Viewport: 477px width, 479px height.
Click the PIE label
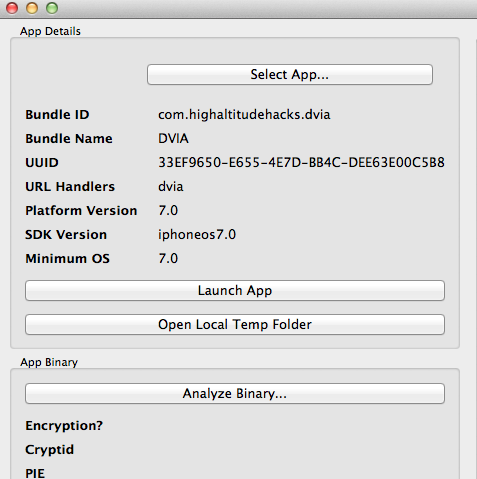pyautogui.click(x=35, y=473)
